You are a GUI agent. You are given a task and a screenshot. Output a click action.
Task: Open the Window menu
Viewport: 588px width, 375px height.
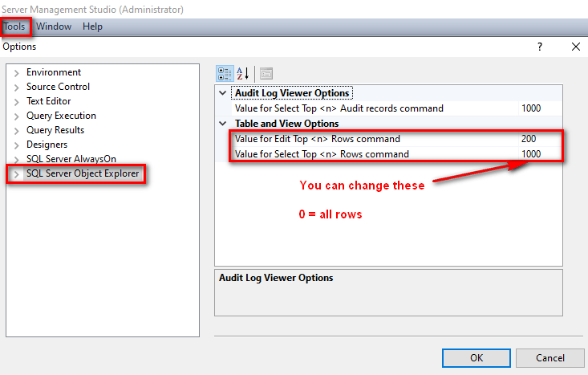(x=54, y=26)
